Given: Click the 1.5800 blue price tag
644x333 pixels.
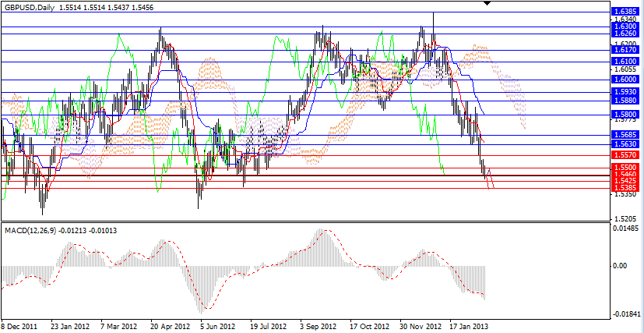Looking at the screenshot, I should (x=625, y=114).
